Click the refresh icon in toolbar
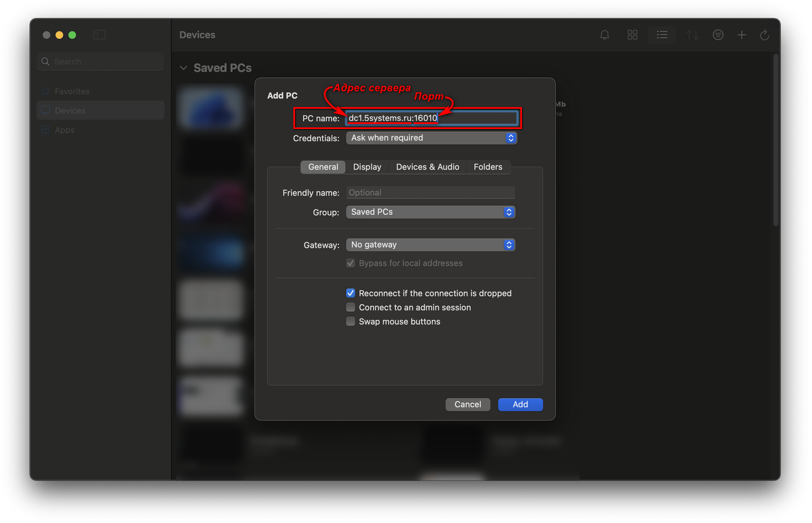This screenshot has width=812, height=523. [764, 35]
